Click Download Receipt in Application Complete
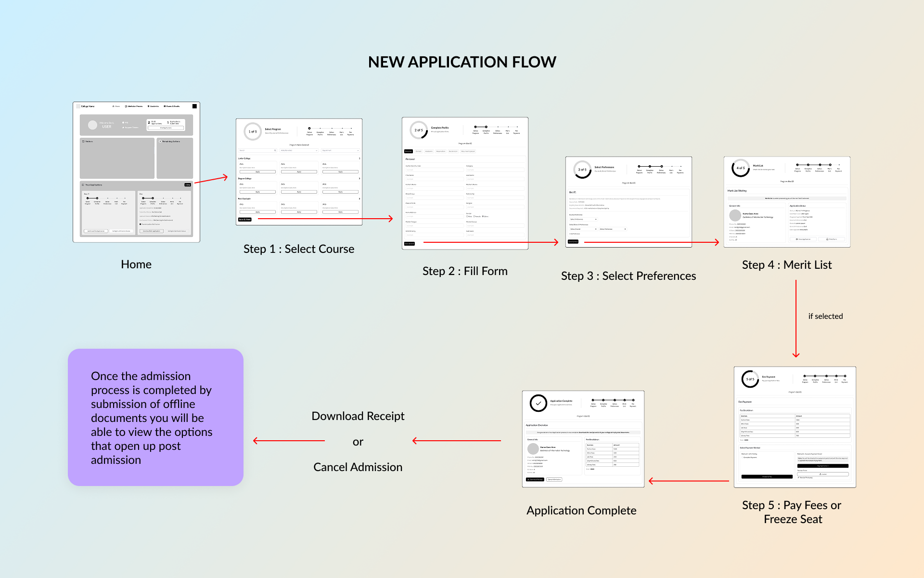The width and height of the screenshot is (924, 578). (x=536, y=480)
